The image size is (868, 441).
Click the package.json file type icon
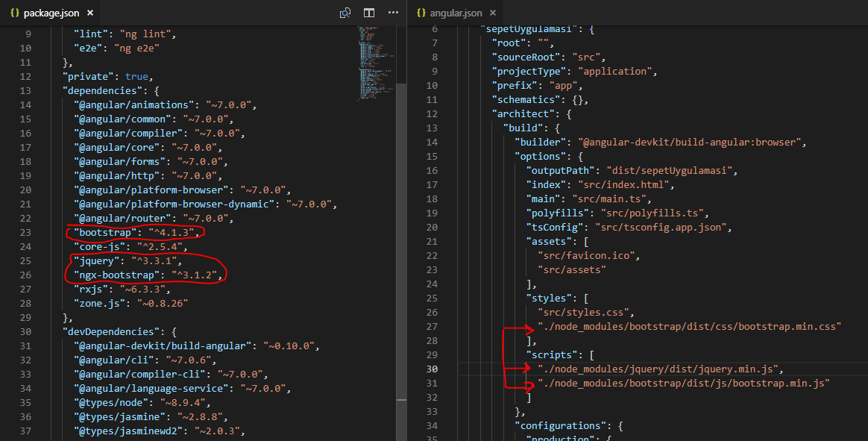pos(15,13)
